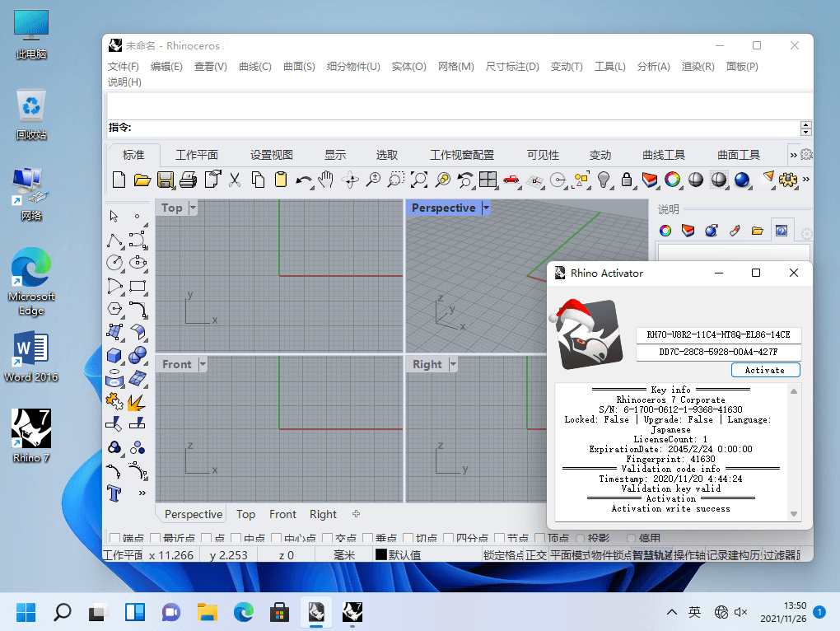Open the Front viewport dropdown arrow
Screen dimensions: 840x631
pyautogui.click(x=202, y=364)
